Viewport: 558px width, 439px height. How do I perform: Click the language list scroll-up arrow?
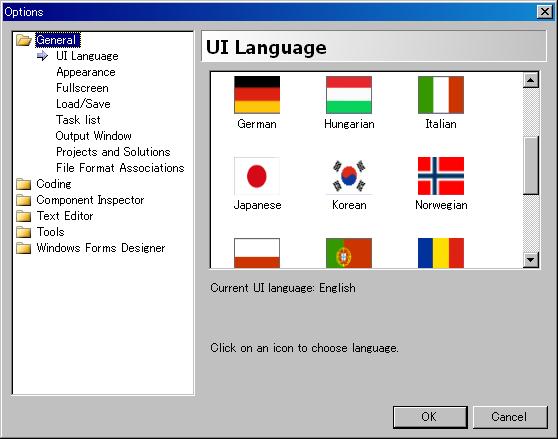pos(531,80)
